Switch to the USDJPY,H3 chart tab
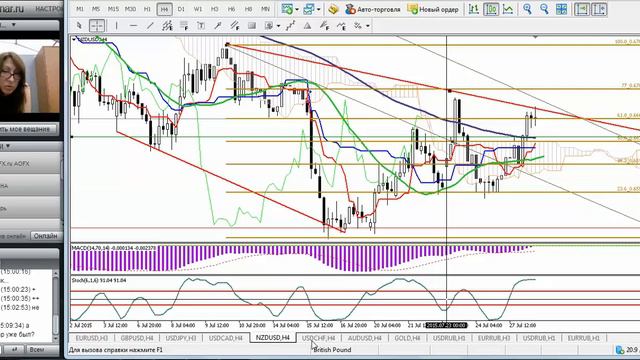The image size is (640, 360). pos(181,338)
